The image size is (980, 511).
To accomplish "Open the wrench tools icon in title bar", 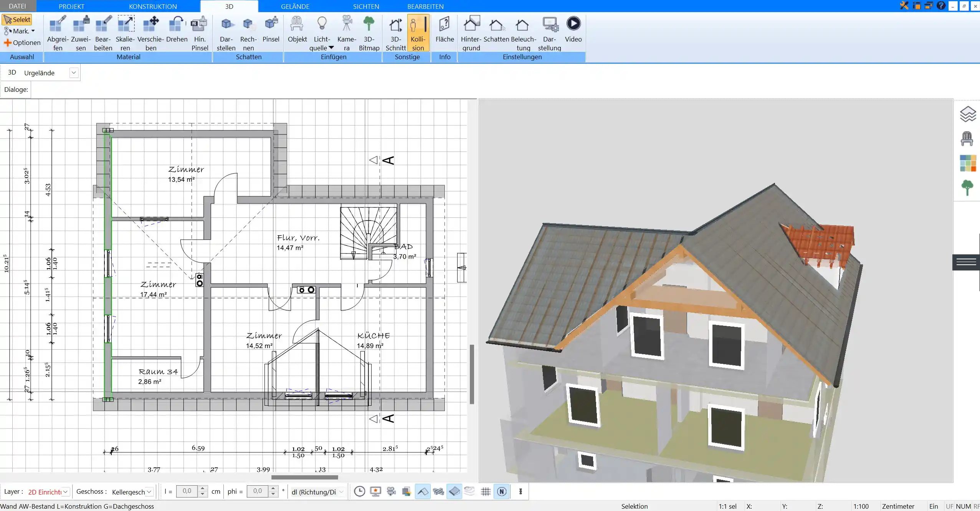I will coord(904,6).
